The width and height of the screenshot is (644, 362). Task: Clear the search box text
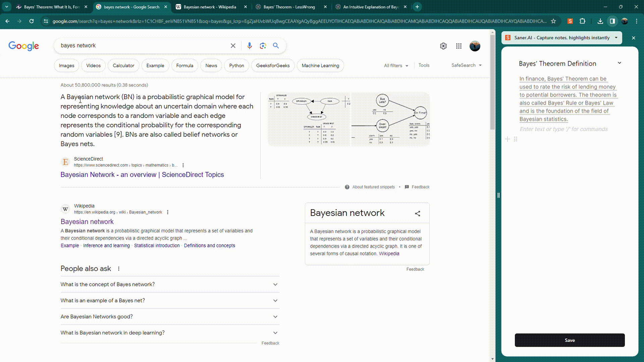[x=233, y=46]
